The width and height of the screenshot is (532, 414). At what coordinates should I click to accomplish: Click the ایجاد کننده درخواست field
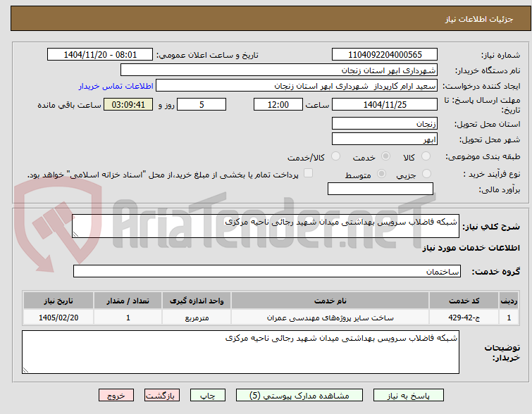(x=297, y=86)
